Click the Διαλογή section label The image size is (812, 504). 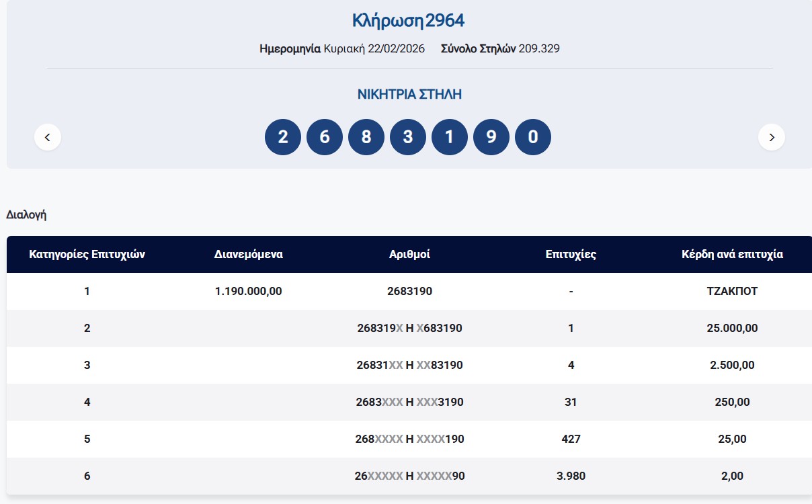point(26,215)
